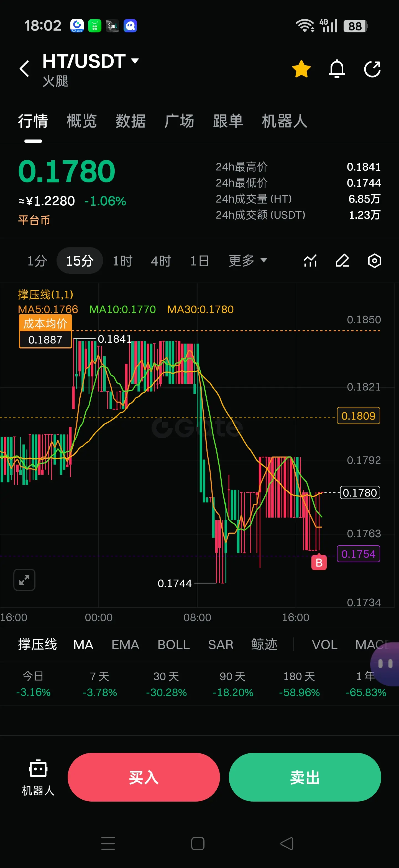Viewport: 399px width, 868px height.
Task: Enable the BOLL indicator
Action: pos(174,644)
